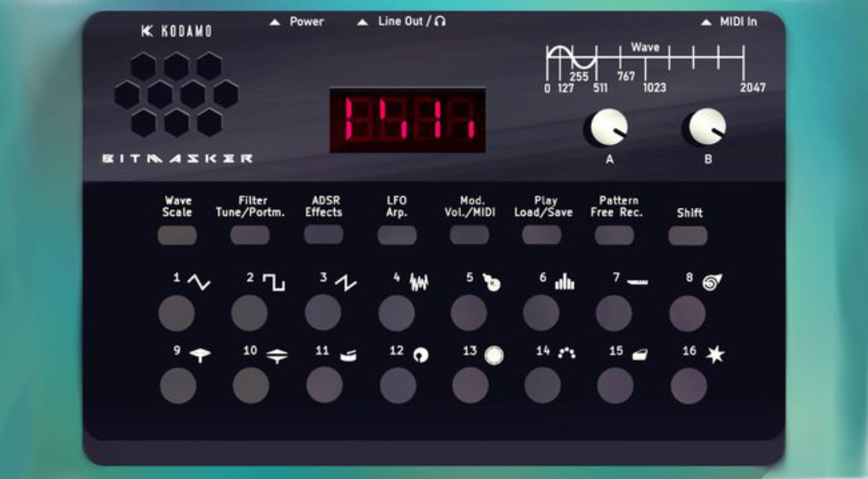Tap the snare drum icon at pad 11
Viewport: 868px width, 479px height.
(348, 356)
